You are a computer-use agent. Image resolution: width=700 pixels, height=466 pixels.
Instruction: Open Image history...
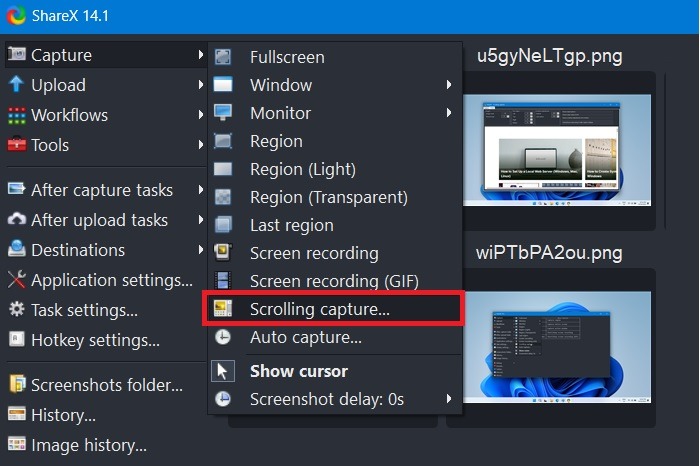pos(106,445)
